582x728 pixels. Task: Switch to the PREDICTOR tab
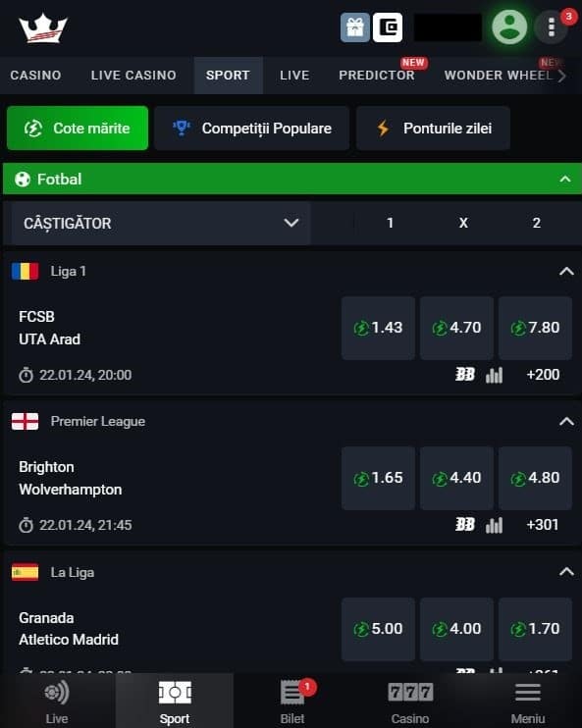click(377, 76)
